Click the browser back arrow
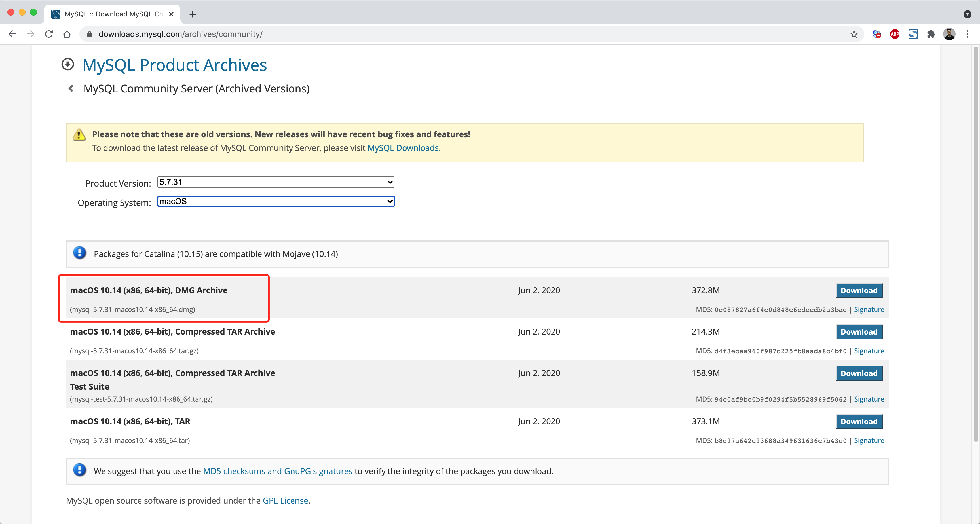The height and width of the screenshot is (524, 980). 12,34
